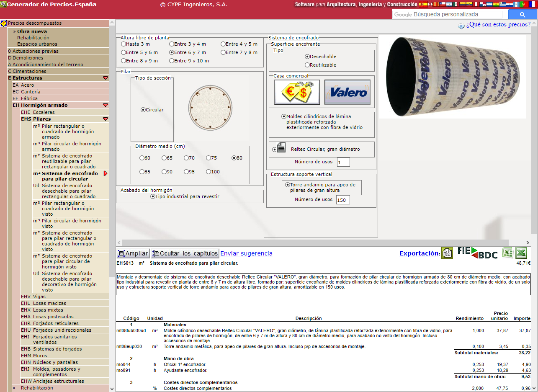538x392 pixels.
Task: Choose diameter 100 cm
Action: pyautogui.click(x=209, y=172)
